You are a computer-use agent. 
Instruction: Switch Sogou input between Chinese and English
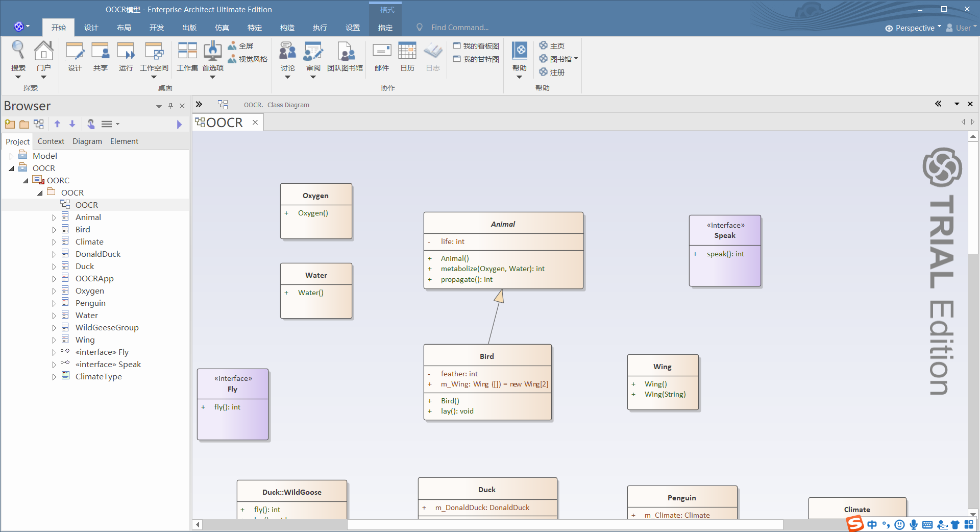click(x=871, y=525)
